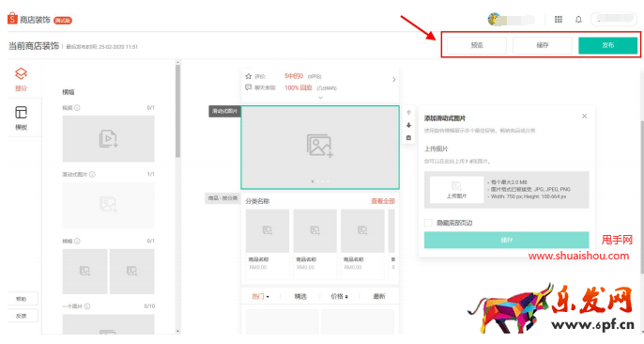Screen dimensions: 644x344
Task: Click the 储存 button in the top bar
Action: 543,45
